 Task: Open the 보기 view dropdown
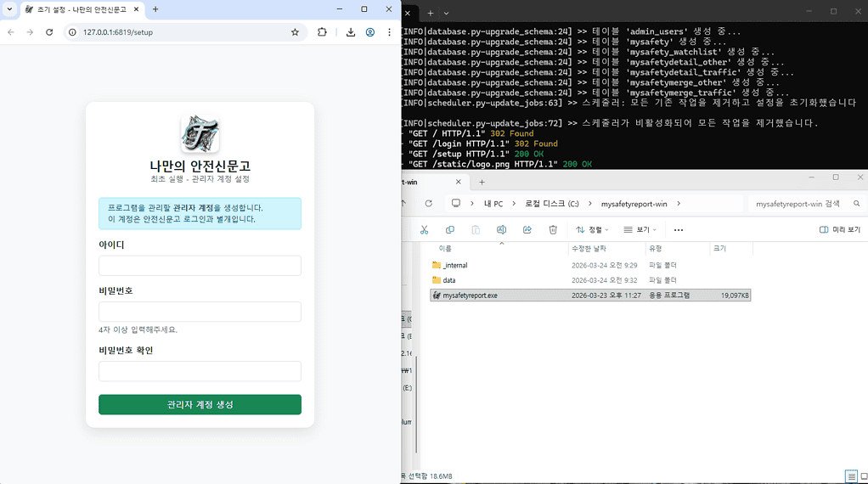[x=640, y=230]
